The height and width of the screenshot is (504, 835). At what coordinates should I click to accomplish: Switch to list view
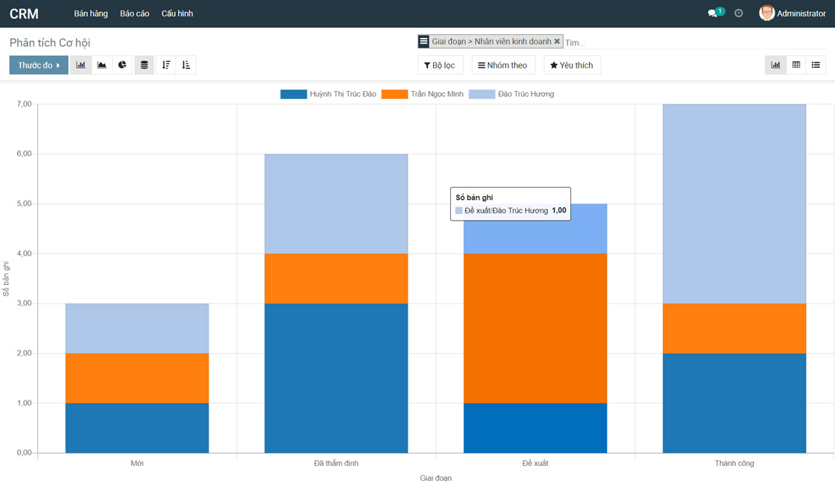(x=816, y=66)
